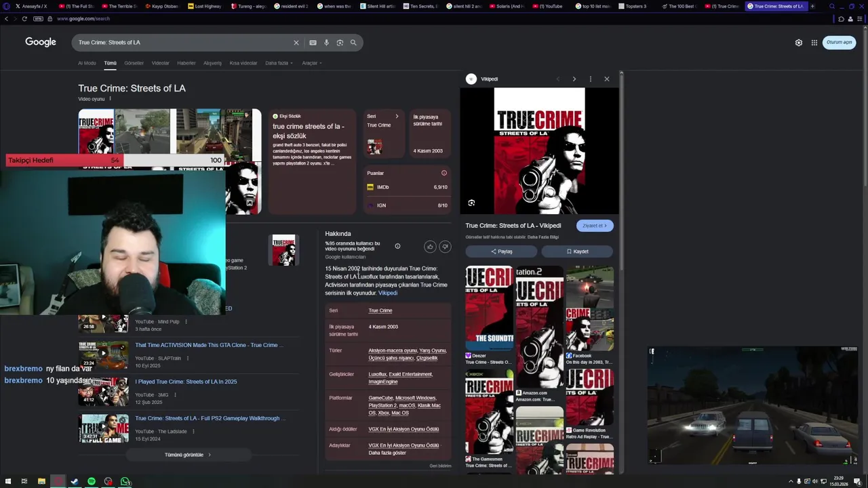Open Steam from the taskbar

point(75,481)
